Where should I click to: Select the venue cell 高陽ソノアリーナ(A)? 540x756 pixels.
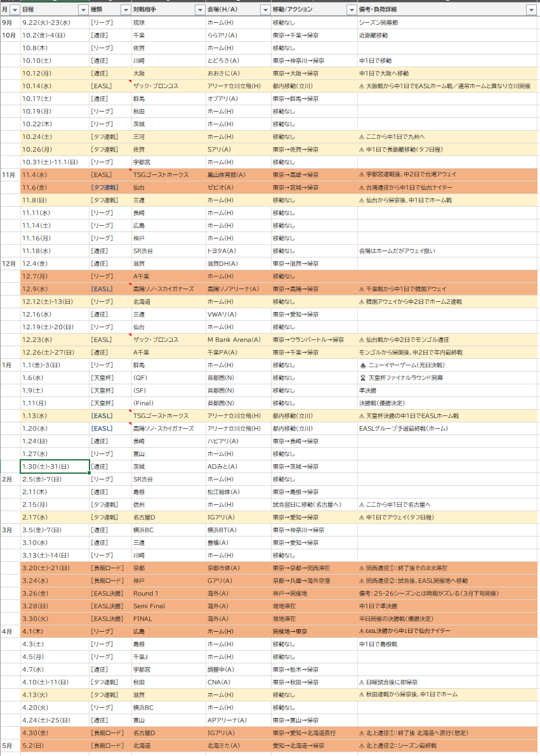click(239, 289)
